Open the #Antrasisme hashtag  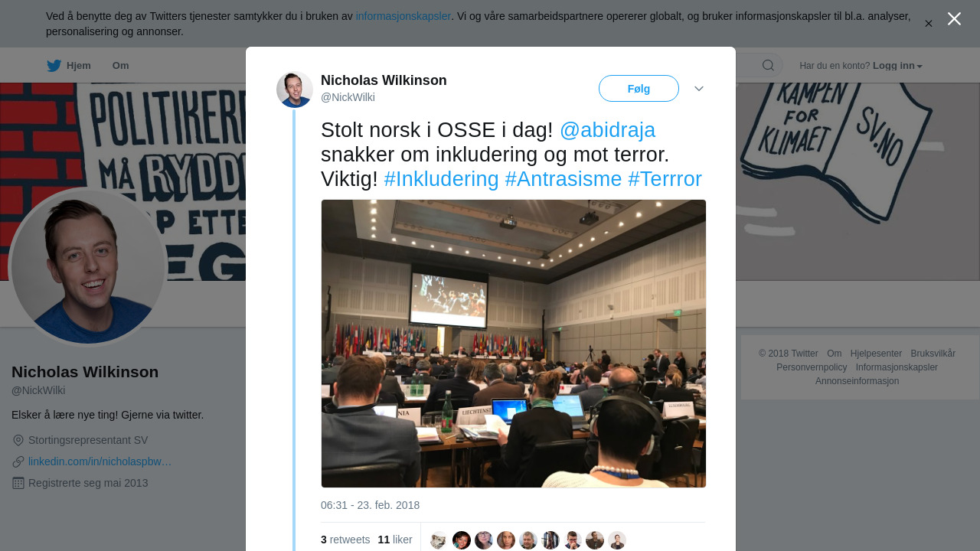click(x=563, y=179)
